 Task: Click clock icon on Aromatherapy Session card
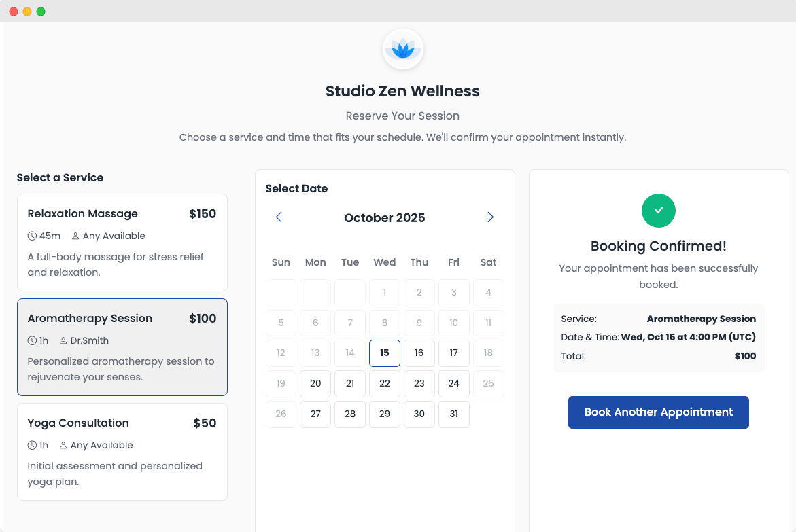(x=32, y=341)
